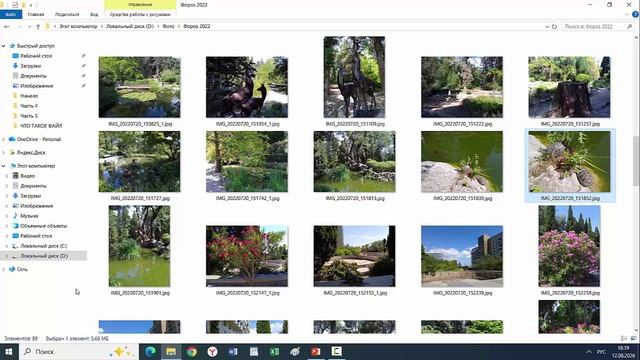The height and width of the screenshot is (360, 640).
Task: Select Сеть network icon in sidebar
Action: (x=12, y=269)
